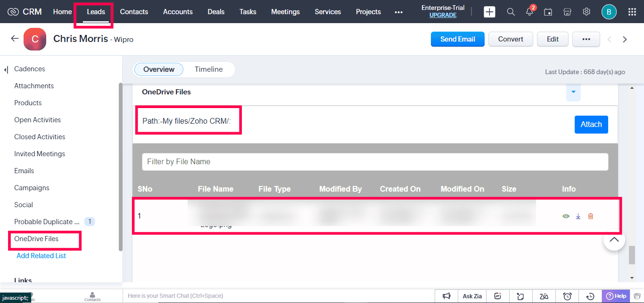The height and width of the screenshot is (303, 644).
Task: Open the quick create plus icon
Action: [490, 12]
